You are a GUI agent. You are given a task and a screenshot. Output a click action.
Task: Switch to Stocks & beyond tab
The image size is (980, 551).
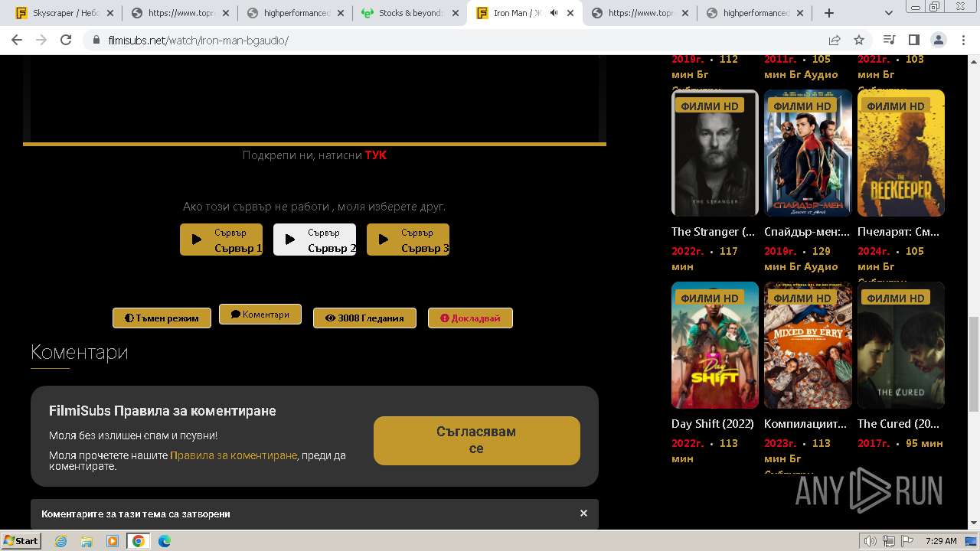(410, 13)
